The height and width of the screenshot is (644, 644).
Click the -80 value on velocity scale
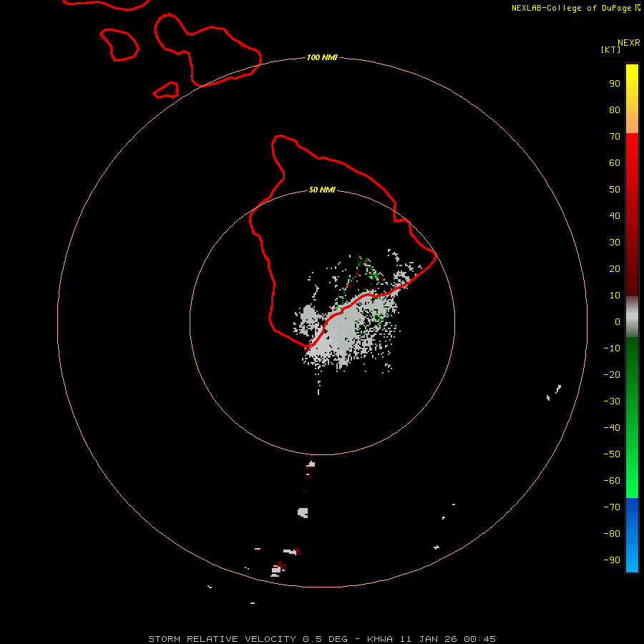pos(612,534)
